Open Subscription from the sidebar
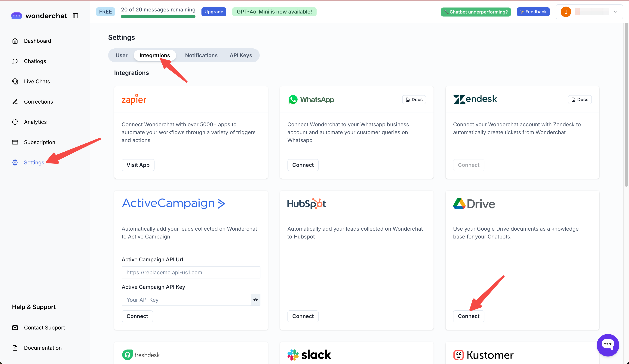629x364 pixels. click(39, 142)
